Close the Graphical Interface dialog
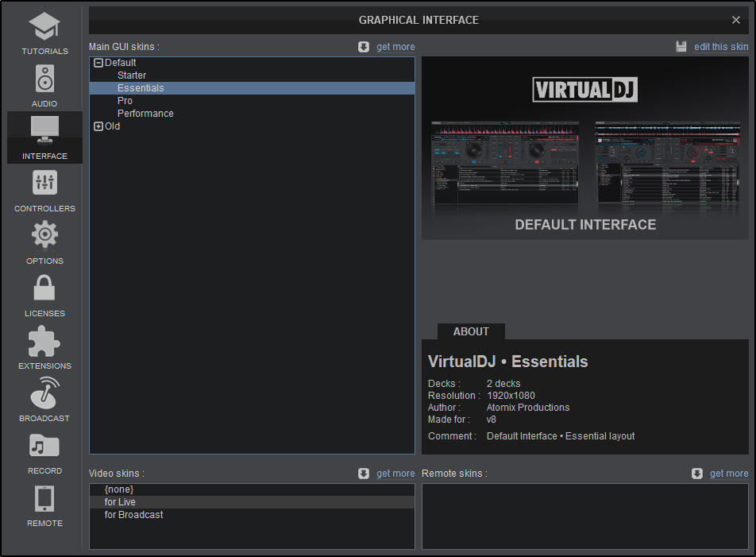 click(735, 20)
